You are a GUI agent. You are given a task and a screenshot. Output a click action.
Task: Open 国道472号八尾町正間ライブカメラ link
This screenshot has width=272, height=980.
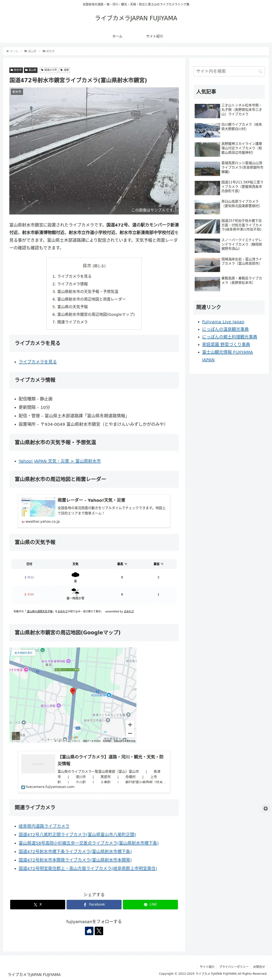(x=77, y=834)
